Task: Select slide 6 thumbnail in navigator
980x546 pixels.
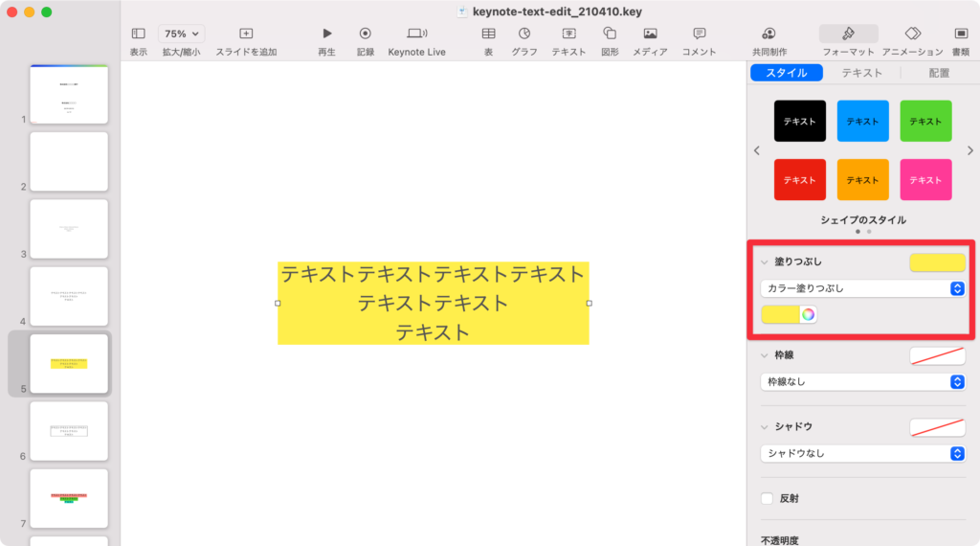Action: (69, 431)
